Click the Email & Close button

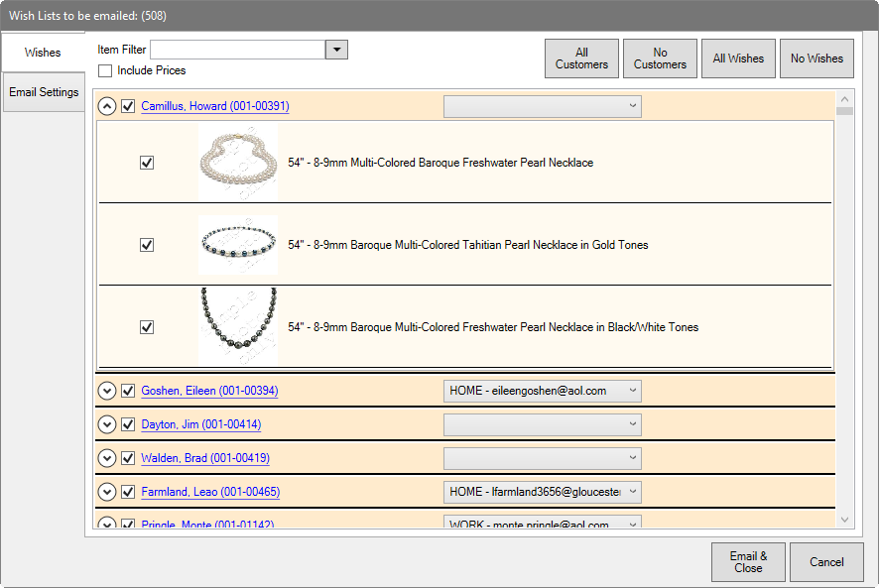click(x=748, y=562)
